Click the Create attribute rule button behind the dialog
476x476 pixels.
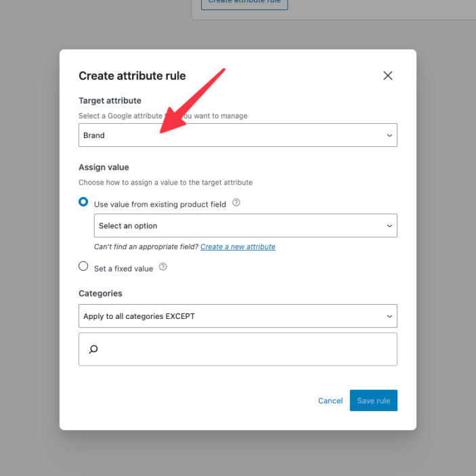coord(244,3)
